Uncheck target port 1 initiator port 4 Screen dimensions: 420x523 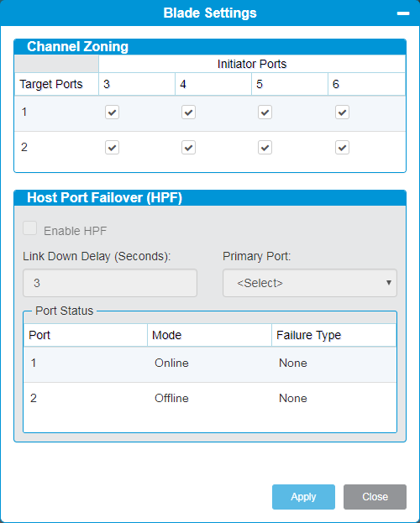pos(188,112)
